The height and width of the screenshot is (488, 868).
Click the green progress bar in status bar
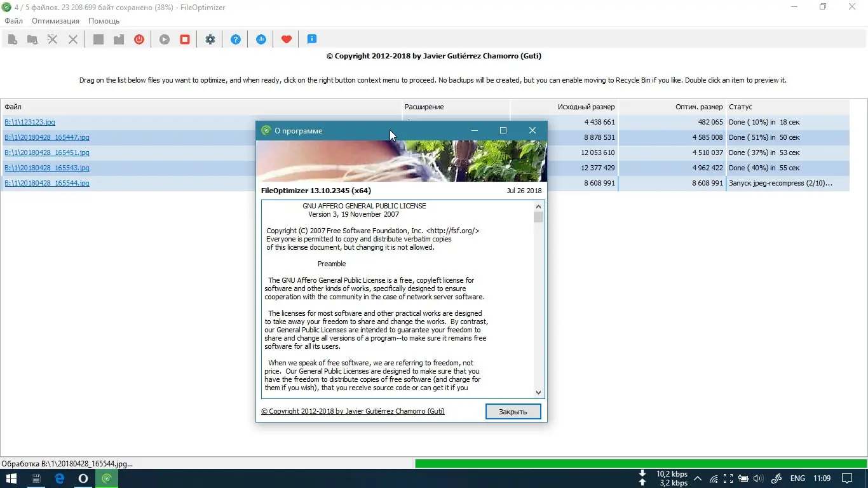(641, 464)
